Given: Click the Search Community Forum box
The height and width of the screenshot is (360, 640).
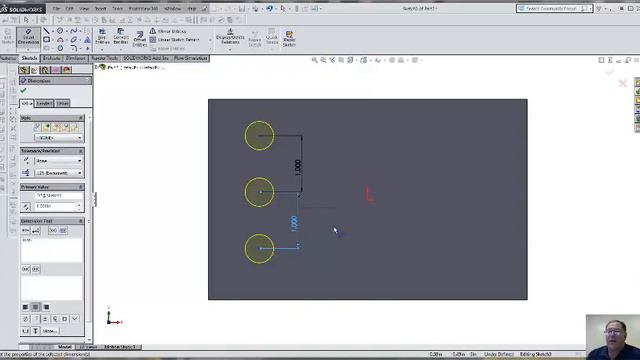Looking at the screenshot, I should pos(554,8).
